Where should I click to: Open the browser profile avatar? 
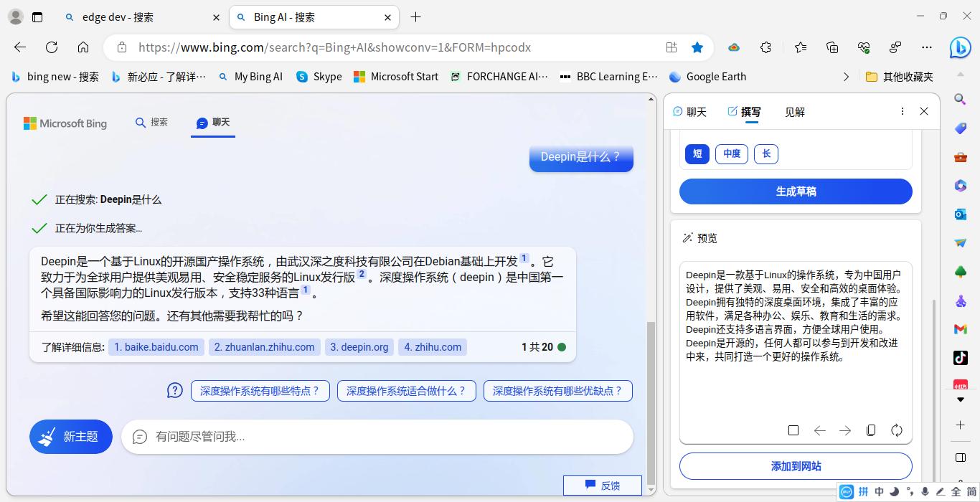pyautogui.click(x=15, y=16)
